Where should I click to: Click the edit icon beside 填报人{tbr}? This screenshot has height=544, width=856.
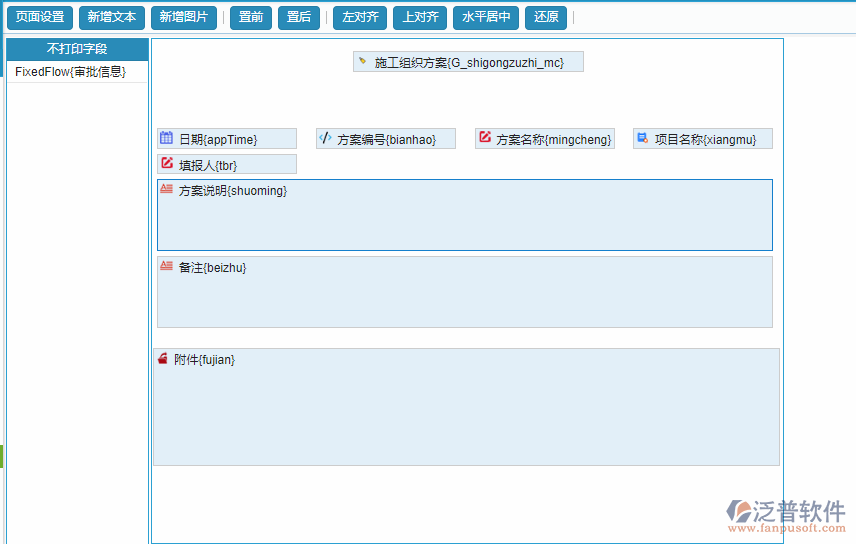166,163
